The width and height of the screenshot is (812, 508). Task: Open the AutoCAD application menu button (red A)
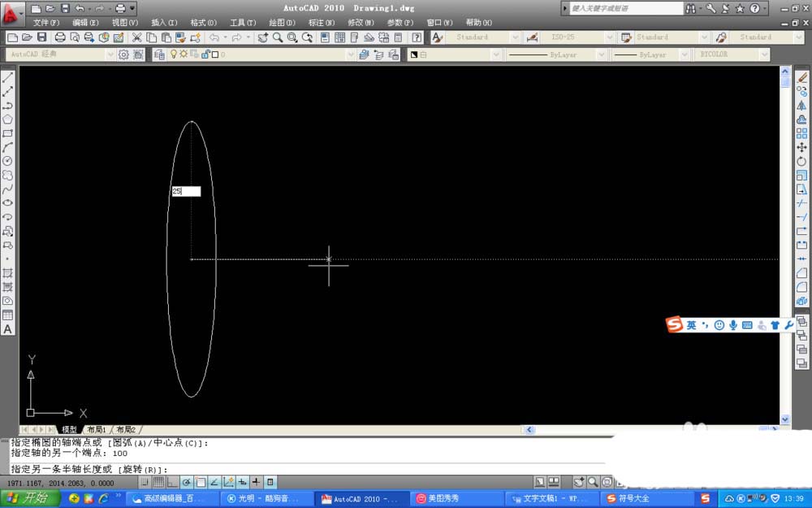(12, 14)
